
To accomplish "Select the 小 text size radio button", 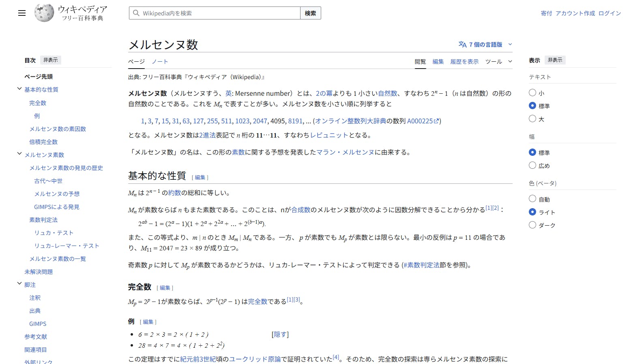I will 532,93.
